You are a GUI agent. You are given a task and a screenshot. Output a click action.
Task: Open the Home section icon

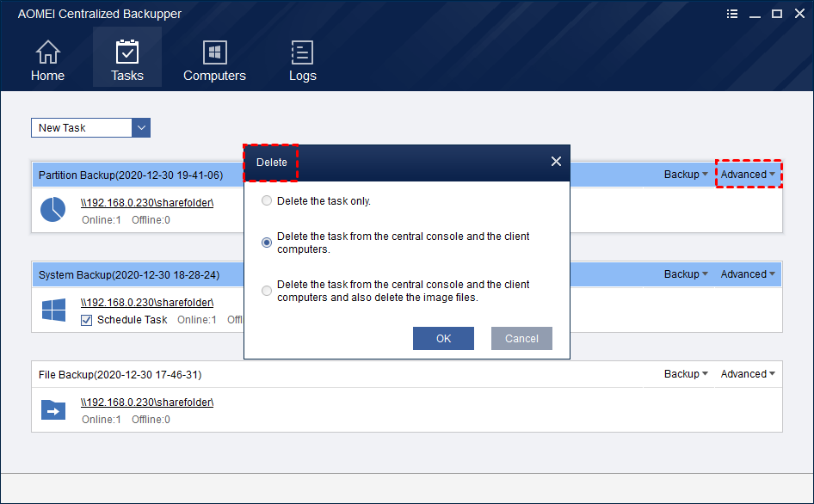click(x=48, y=52)
